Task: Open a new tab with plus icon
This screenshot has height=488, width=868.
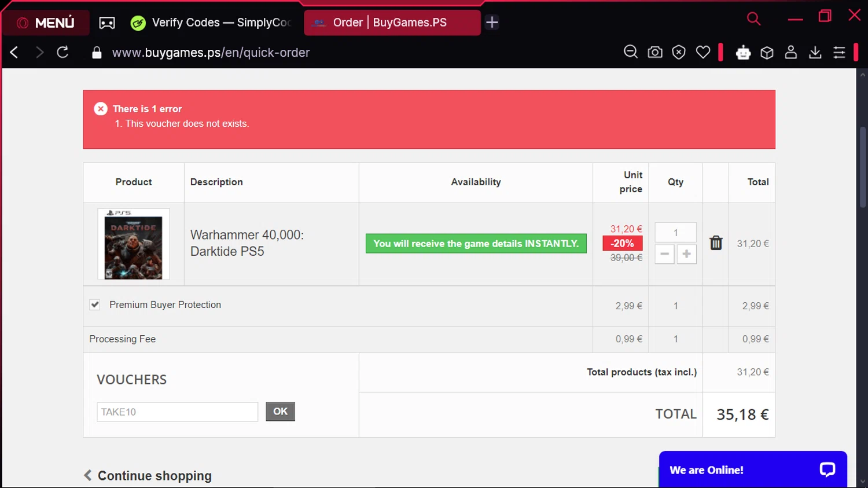Action: click(x=492, y=23)
